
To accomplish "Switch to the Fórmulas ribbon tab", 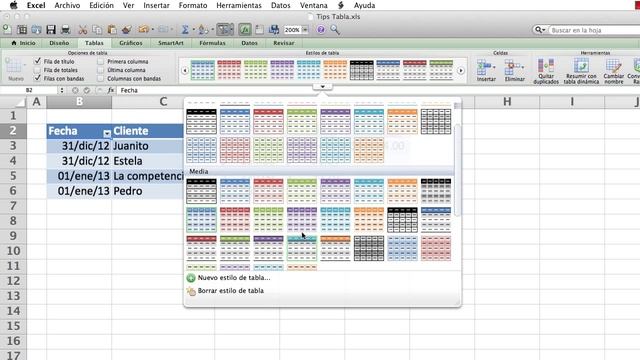I will [212, 43].
